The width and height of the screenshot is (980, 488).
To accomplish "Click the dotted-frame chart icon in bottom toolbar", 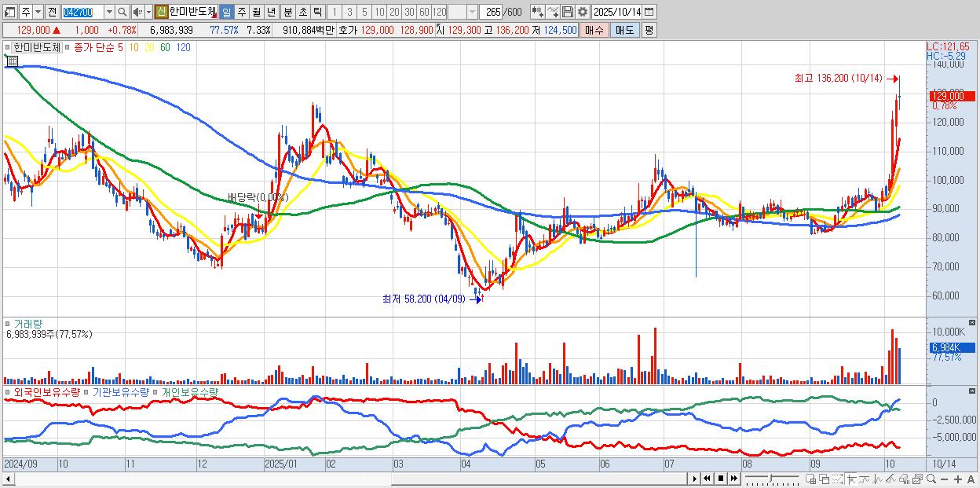I will [837, 479].
